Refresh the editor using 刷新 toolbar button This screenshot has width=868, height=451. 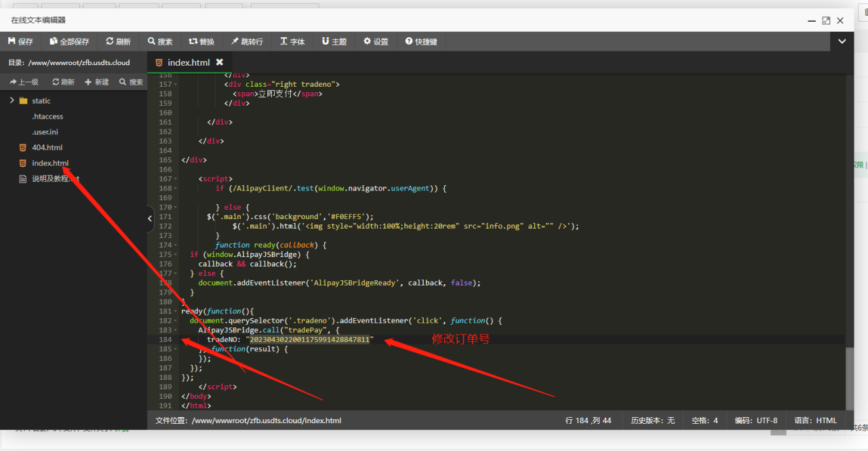click(118, 41)
